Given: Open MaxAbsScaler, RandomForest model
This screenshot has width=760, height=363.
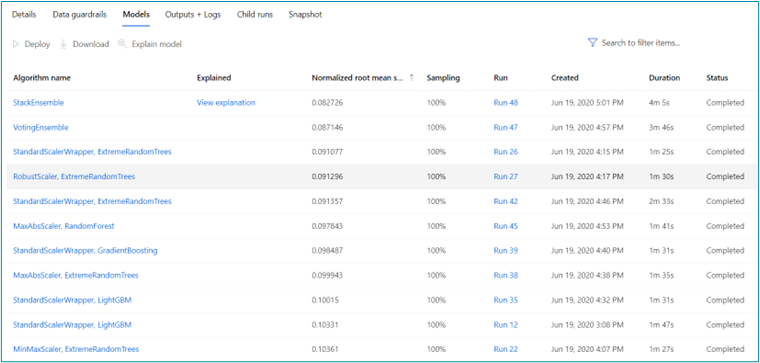Looking at the screenshot, I should click(x=64, y=226).
